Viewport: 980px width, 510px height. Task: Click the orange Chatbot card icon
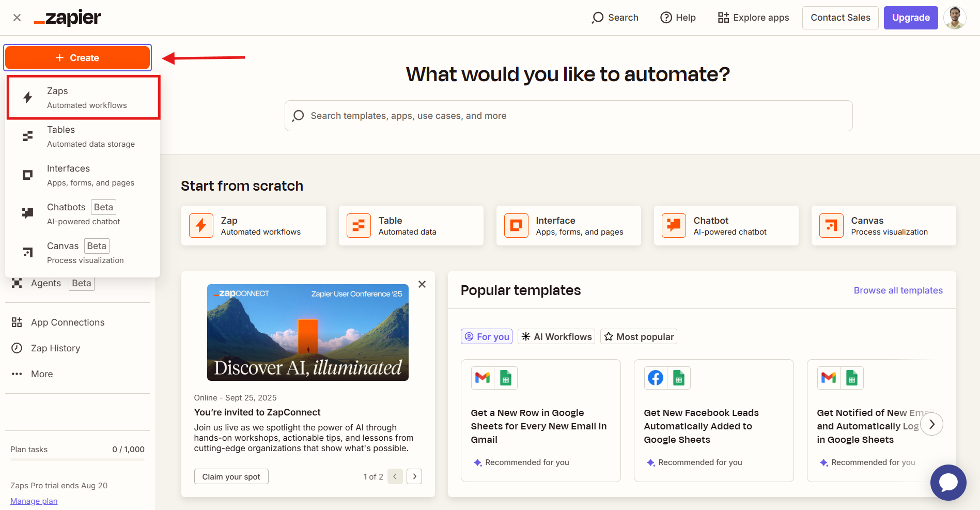pyautogui.click(x=674, y=225)
